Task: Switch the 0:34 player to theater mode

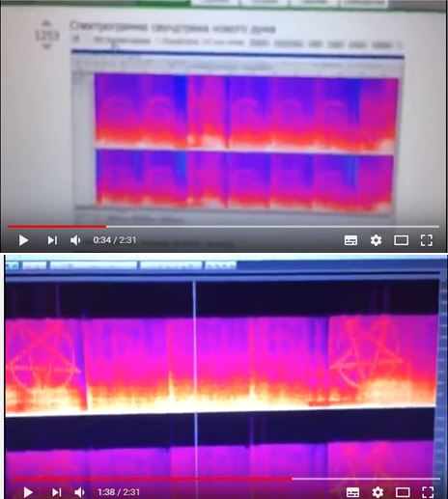Action: click(x=402, y=240)
